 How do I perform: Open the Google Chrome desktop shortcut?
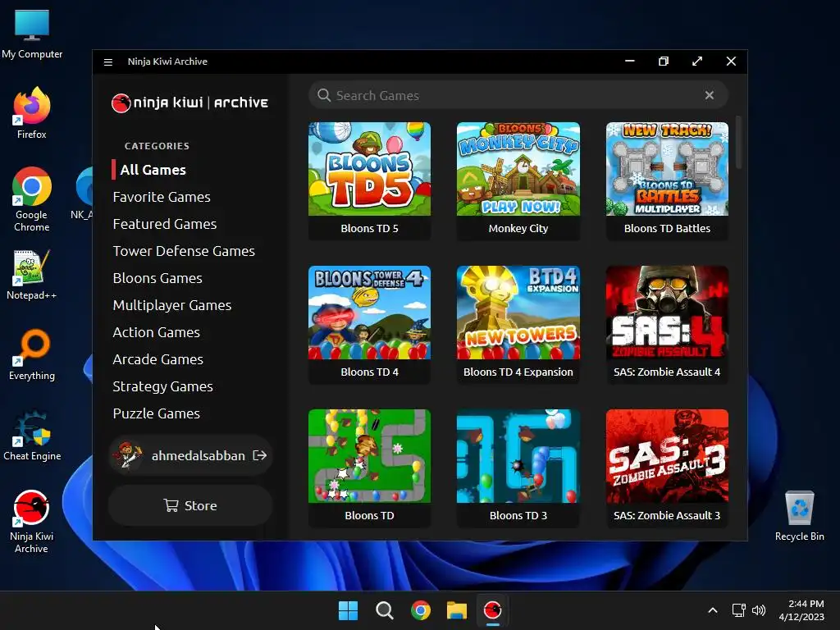(x=32, y=199)
